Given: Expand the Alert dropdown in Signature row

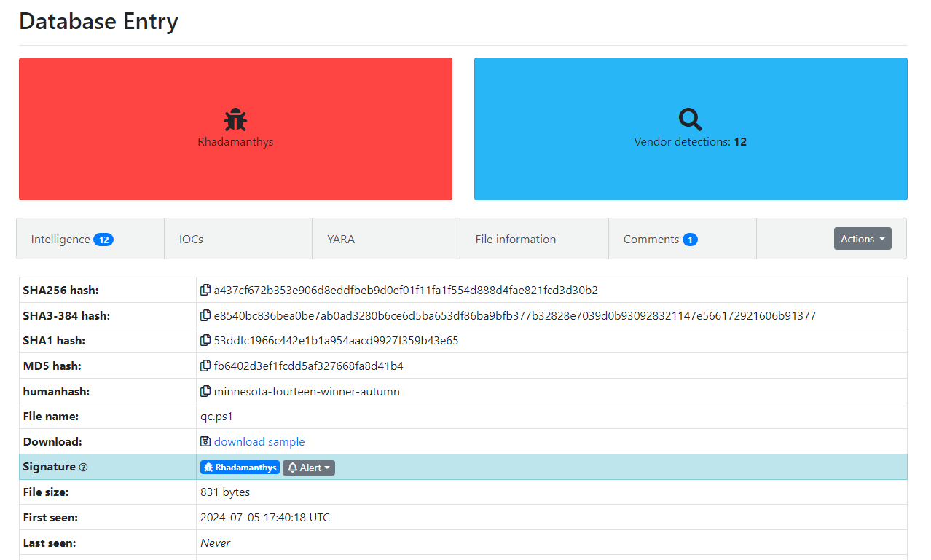Looking at the screenshot, I should [308, 468].
